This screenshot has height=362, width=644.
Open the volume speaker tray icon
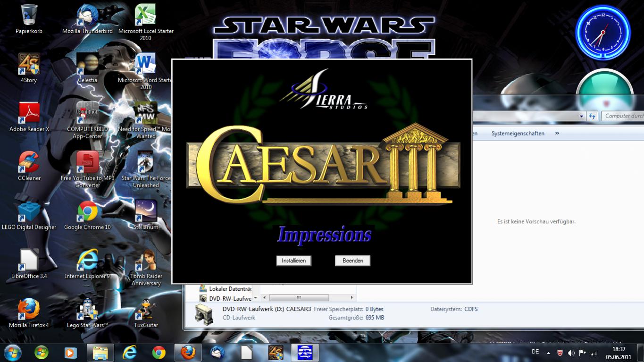tap(571, 353)
